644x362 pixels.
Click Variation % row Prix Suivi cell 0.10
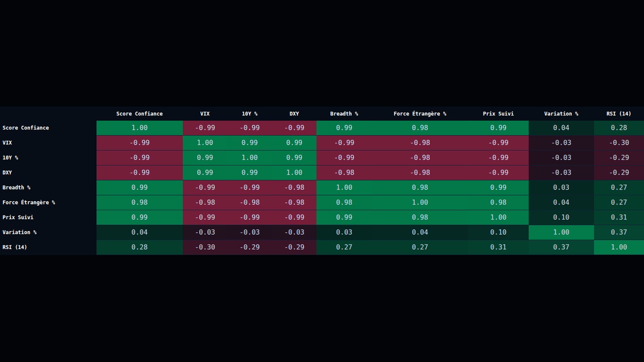point(498,232)
